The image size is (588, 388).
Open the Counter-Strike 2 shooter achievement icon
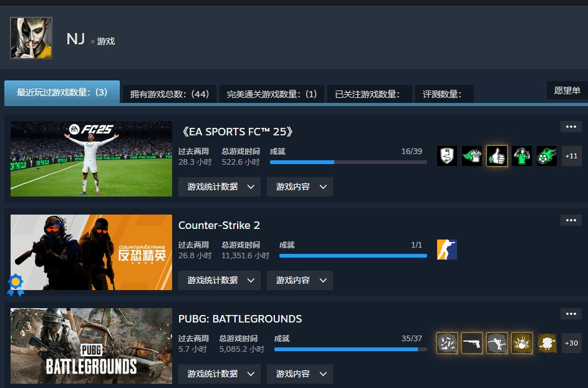click(447, 250)
